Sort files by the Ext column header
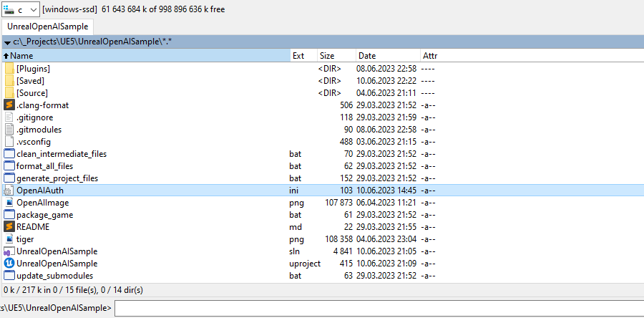 (x=303, y=55)
